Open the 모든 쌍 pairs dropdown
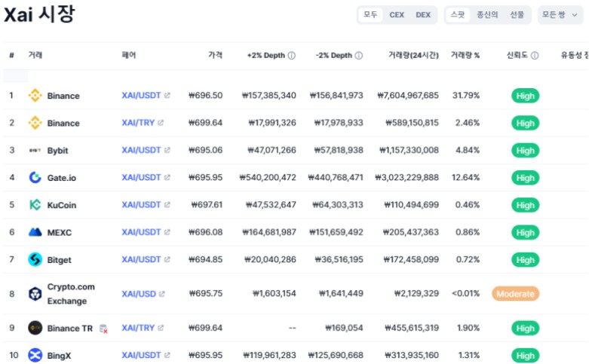589x364 pixels. pyautogui.click(x=560, y=15)
